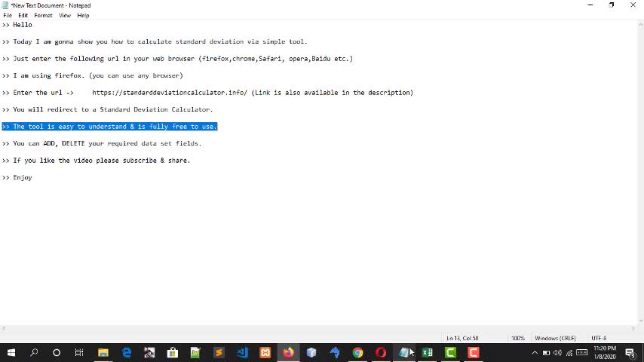Open Google Chrome from taskbar

[x=357, y=352]
